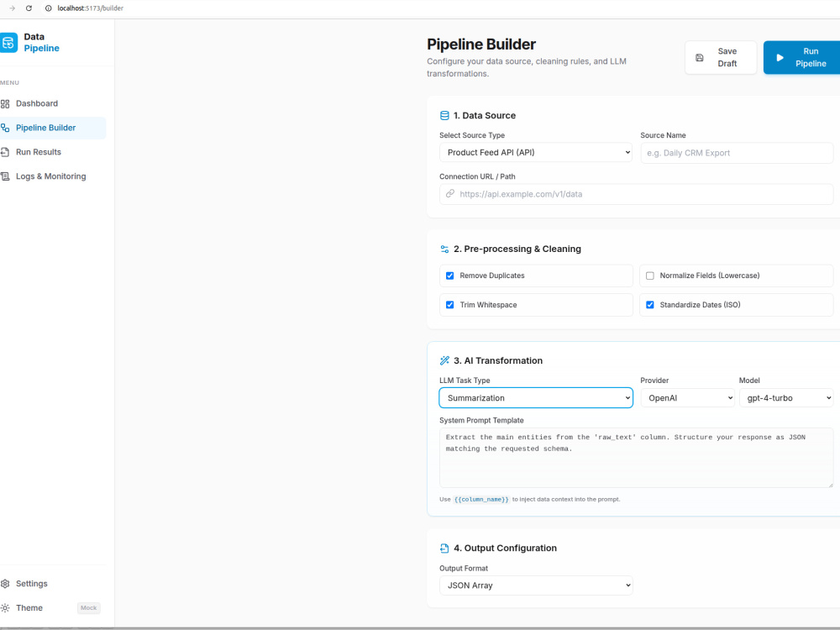
Task: Click the link icon in Connection URL field
Action: click(x=450, y=194)
